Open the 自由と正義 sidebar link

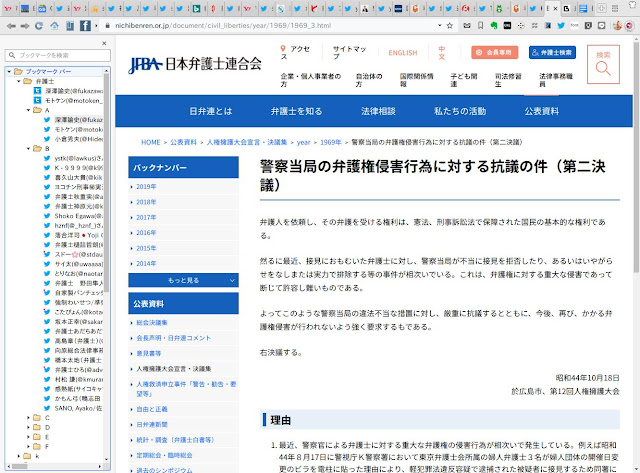pos(152,409)
